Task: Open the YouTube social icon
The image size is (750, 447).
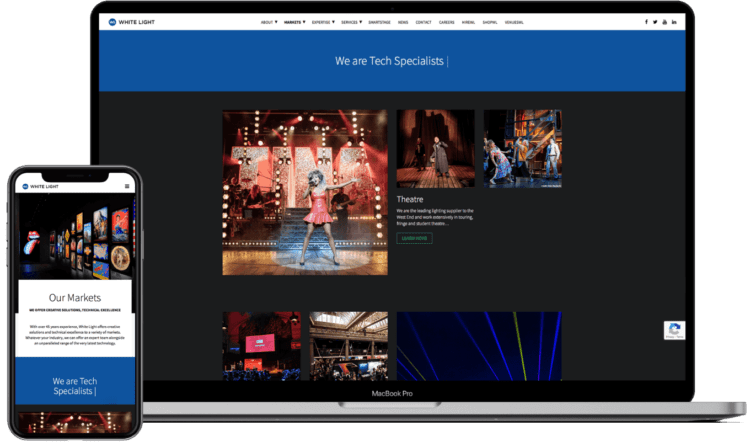Action: point(664,21)
